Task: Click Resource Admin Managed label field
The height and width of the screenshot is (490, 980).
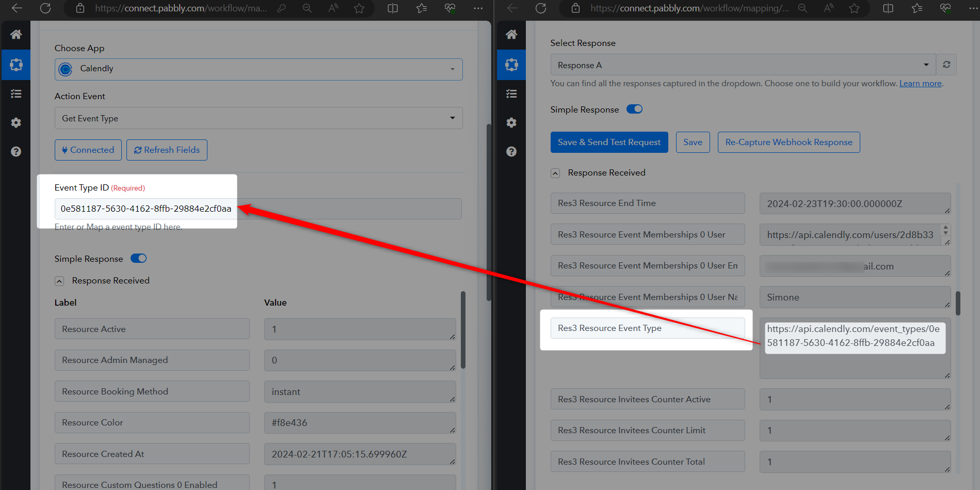Action: (x=152, y=360)
